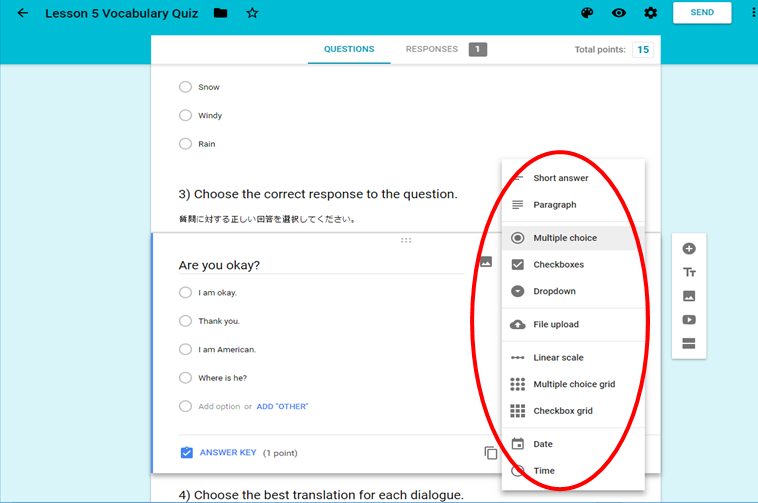Click the ADD "OTHER" link
Image resolution: width=758 pixels, height=503 pixels.
pyautogui.click(x=282, y=407)
